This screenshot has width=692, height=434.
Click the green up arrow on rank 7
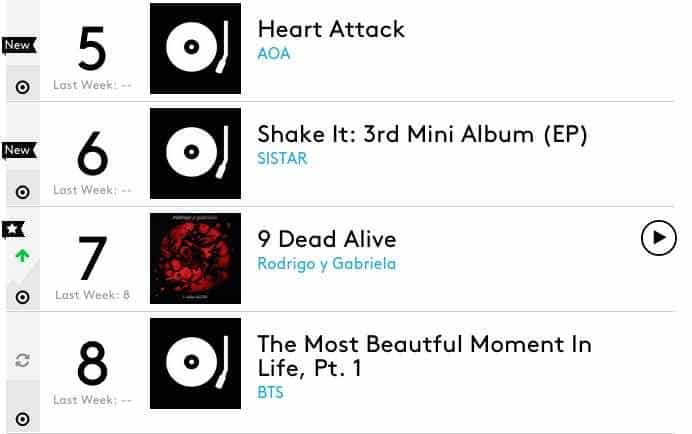coord(22,256)
